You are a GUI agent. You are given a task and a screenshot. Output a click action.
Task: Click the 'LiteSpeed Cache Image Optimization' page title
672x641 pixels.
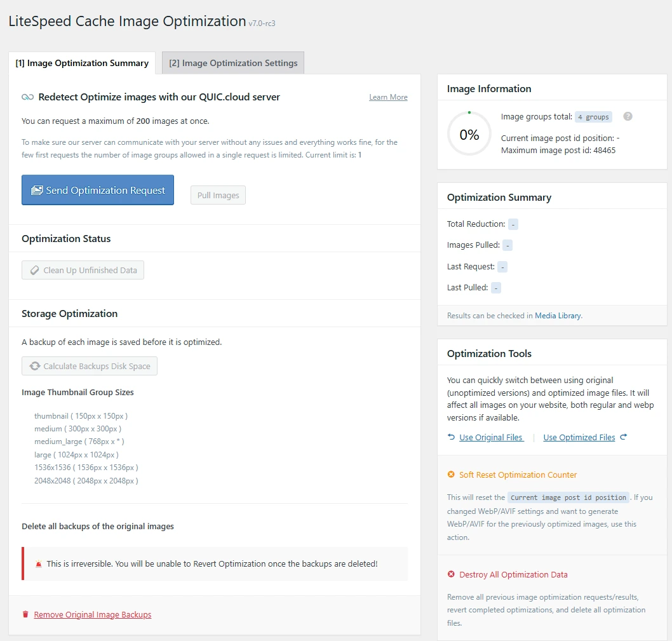tap(127, 22)
